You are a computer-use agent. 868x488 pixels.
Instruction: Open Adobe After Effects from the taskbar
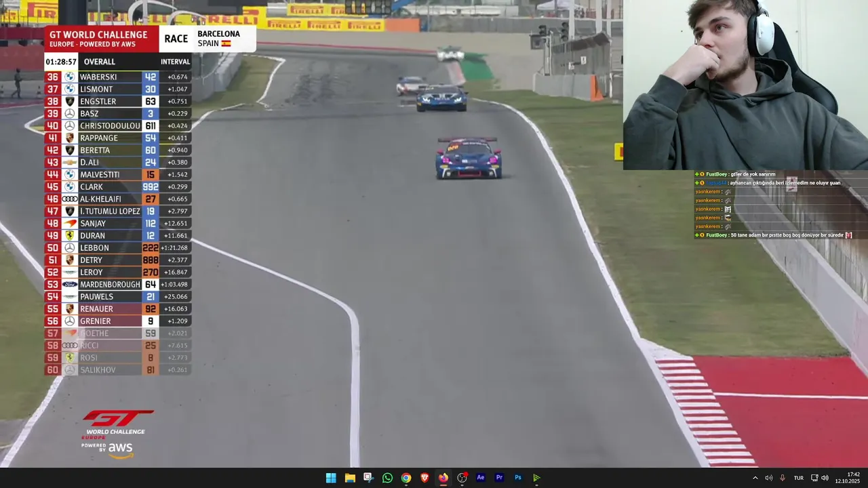481,478
